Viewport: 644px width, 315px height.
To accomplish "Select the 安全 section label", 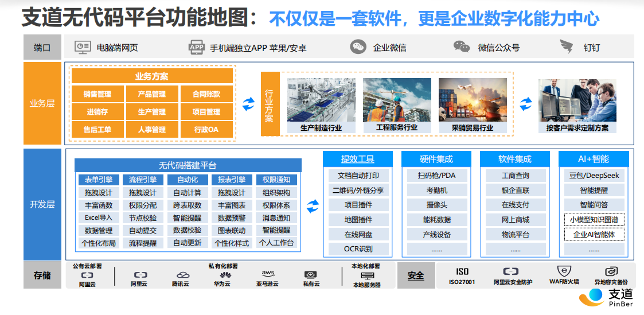I will click(x=416, y=275).
